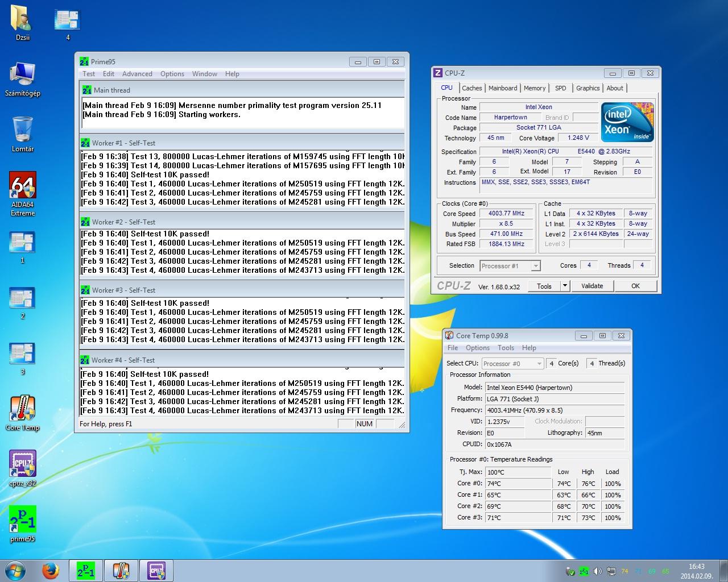Select the Prime95 taskbar button
The image size is (728, 582).
click(x=86, y=571)
